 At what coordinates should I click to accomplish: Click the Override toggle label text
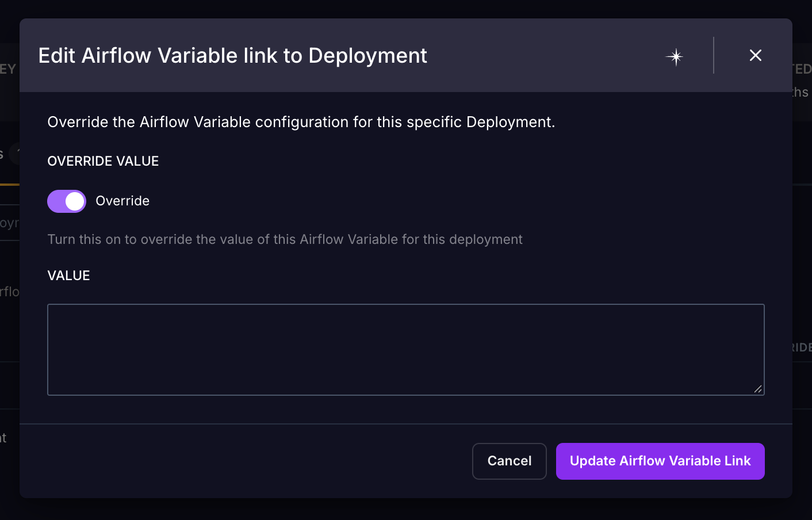[x=122, y=201]
